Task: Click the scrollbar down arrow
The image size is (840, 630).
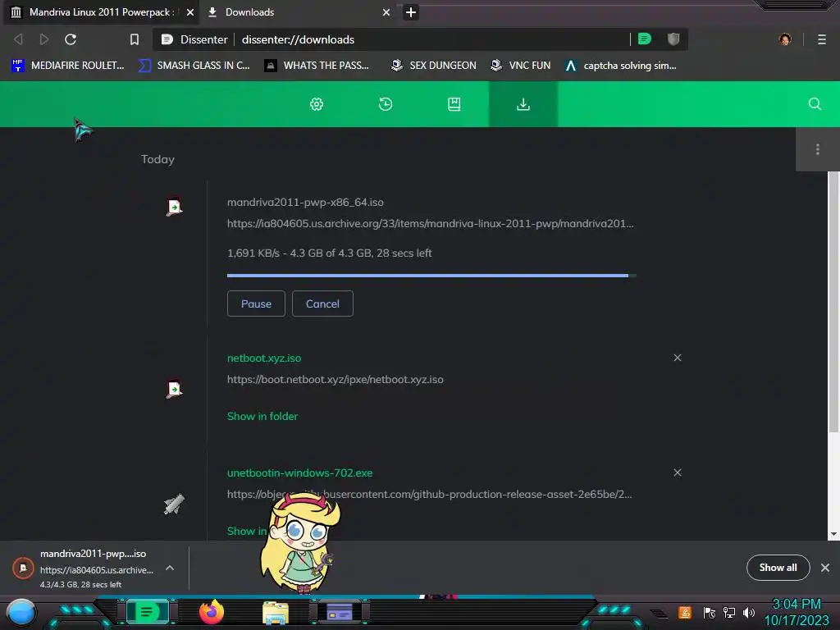Action: [833, 534]
